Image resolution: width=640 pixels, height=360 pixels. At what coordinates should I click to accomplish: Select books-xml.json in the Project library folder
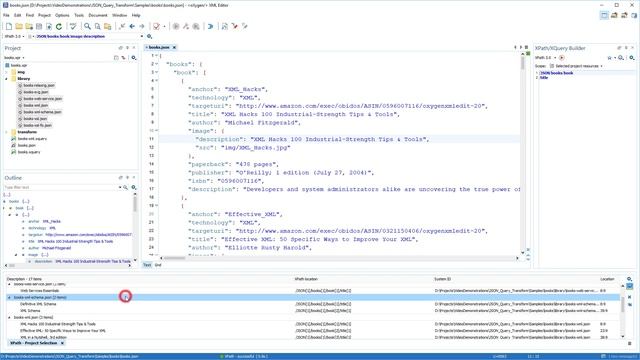click(36, 105)
